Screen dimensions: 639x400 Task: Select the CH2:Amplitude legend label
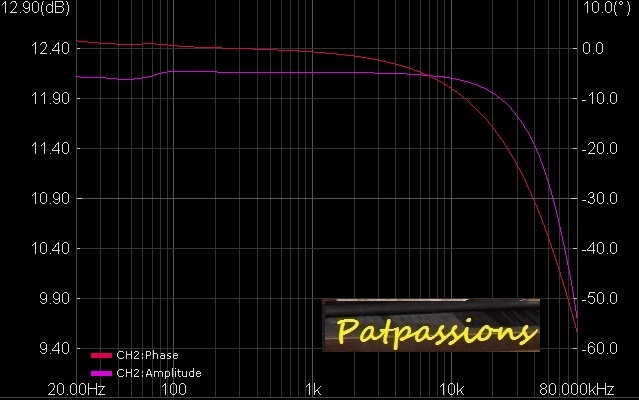coord(159,373)
